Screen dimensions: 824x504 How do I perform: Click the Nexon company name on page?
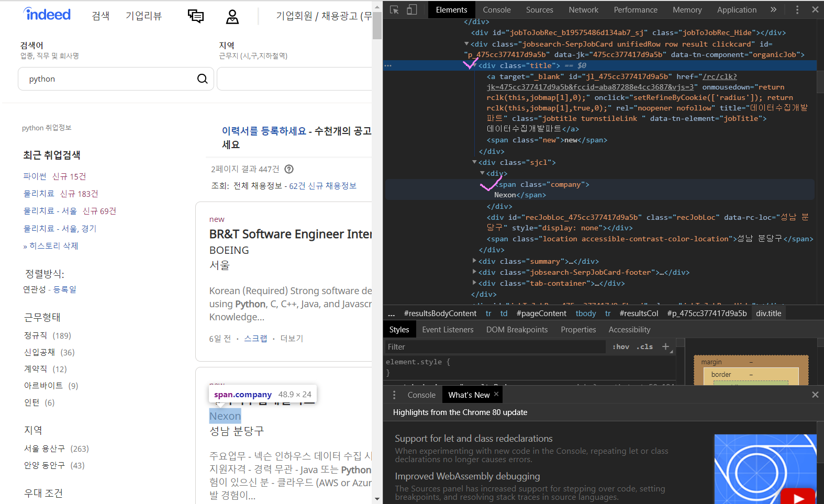click(x=225, y=416)
